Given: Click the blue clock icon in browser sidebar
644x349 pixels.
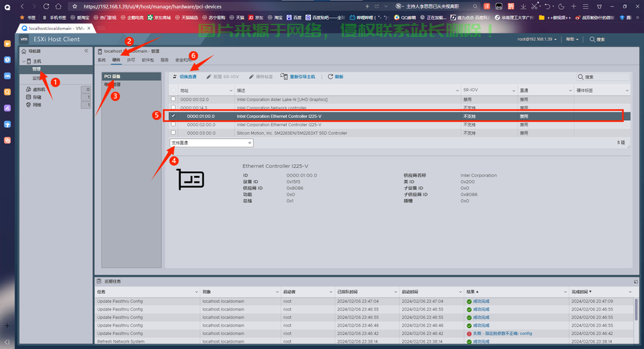Looking at the screenshot, I should tap(8, 60).
